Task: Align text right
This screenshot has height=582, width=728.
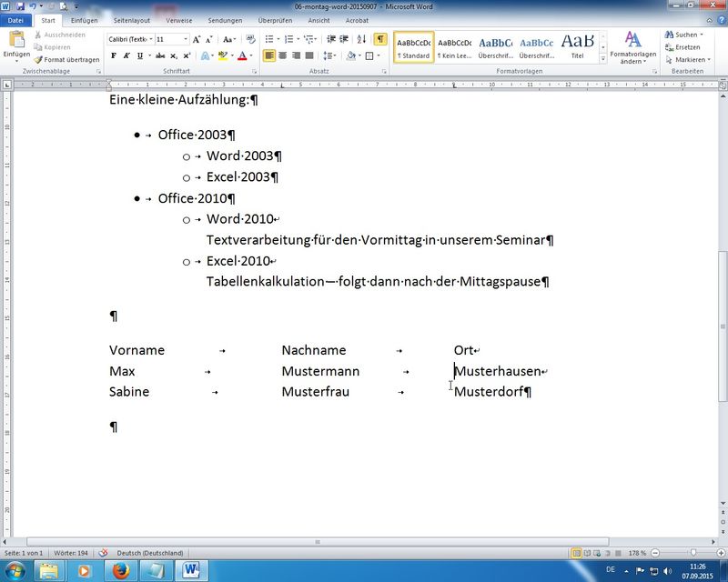Action: [296, 55]
